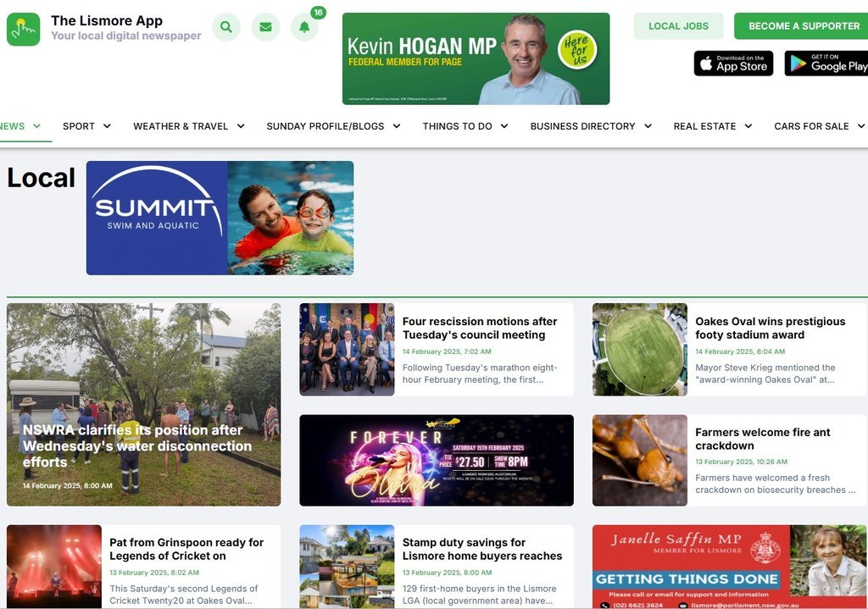The height and width of the screenshot is (609, 868).
Task: Expand the Sport menu chevron
Action: coord(107,126)
